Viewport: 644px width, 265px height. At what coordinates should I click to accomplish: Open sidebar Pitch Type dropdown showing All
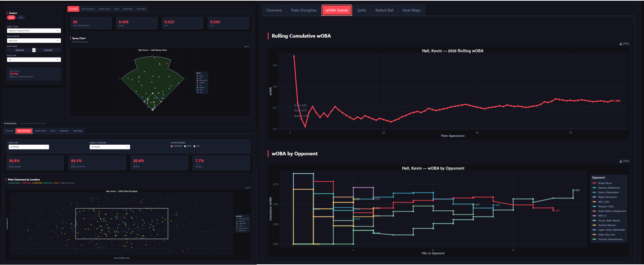(x=34, y=60)
